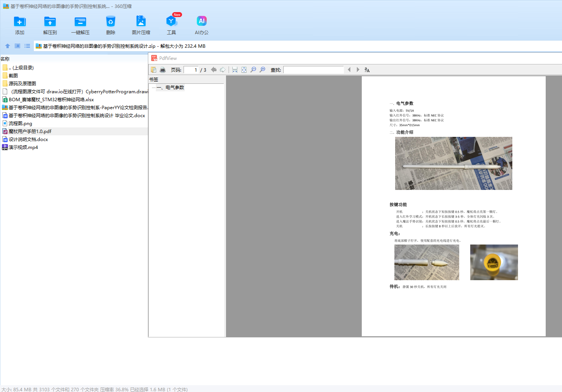Click the 按键功能 heading in the PDF
Viewport: 562px width, 392px height.
tap(398, 205)
